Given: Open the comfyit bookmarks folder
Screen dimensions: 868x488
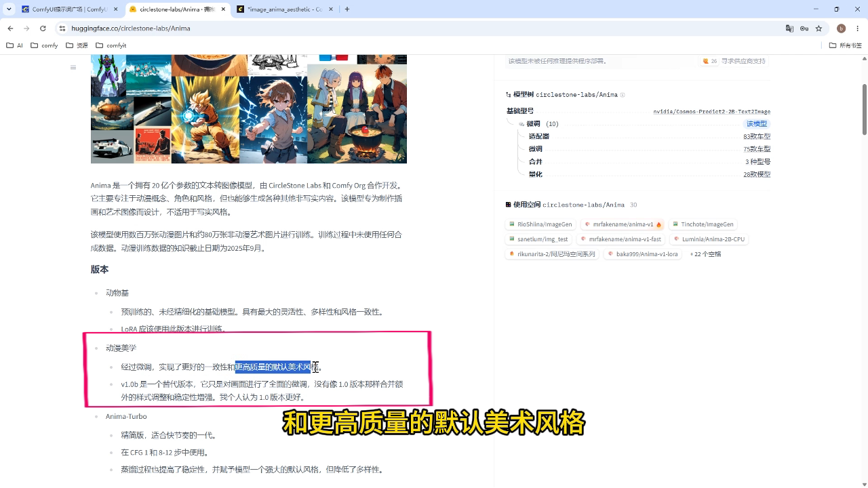Looking at the screenshot, I should click(111, 45).
